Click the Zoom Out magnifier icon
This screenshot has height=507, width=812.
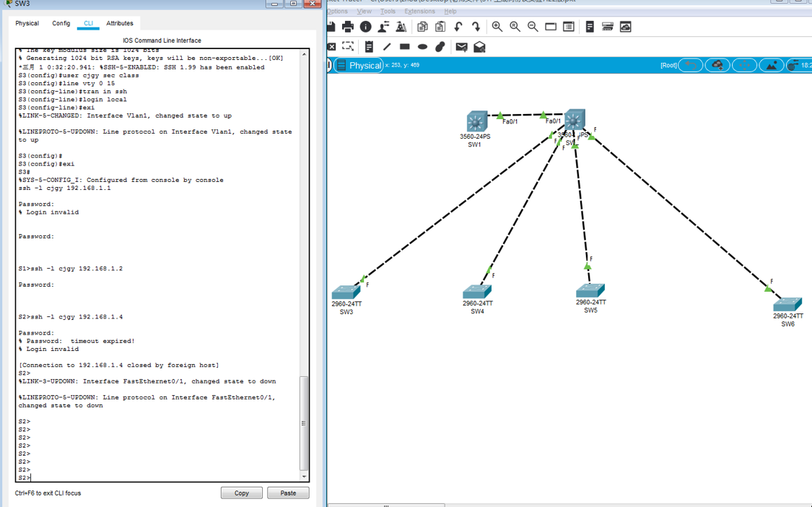point(533,27)
